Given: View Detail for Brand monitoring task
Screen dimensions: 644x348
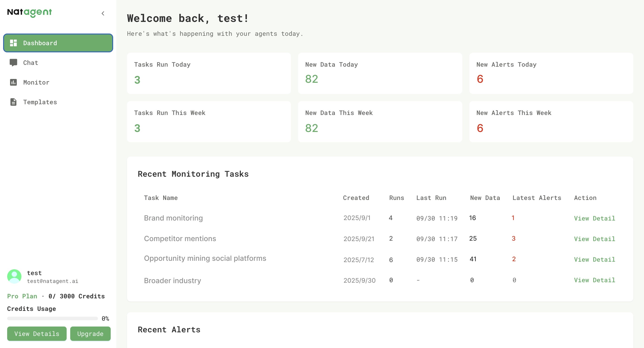Looking at the screenshot, I should pos(594,218).
